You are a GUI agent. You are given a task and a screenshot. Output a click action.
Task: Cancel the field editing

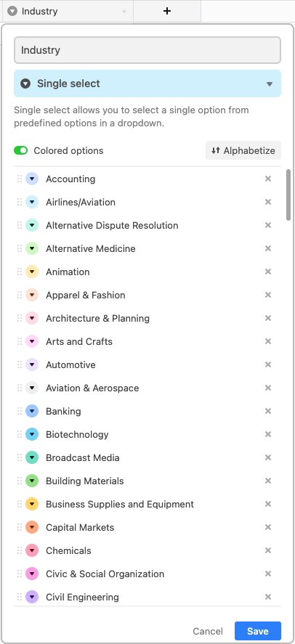[208, 631]
